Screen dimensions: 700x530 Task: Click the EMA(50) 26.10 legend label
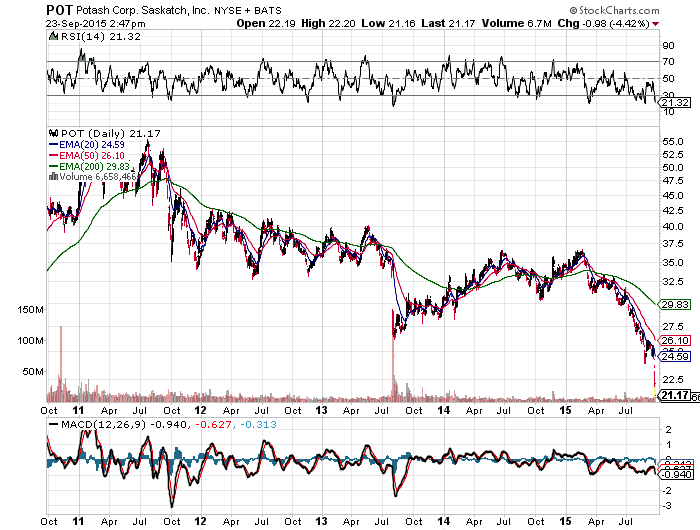tap(92, 155)
